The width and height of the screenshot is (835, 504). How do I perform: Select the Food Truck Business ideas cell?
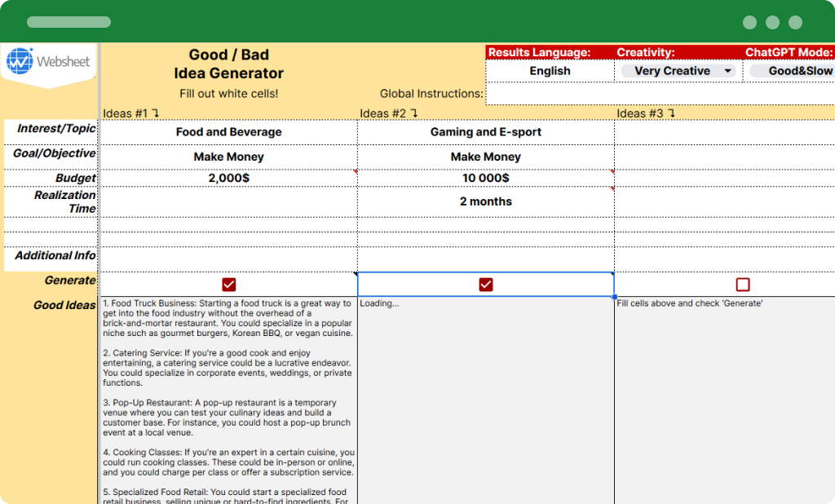tap(229, 400)
